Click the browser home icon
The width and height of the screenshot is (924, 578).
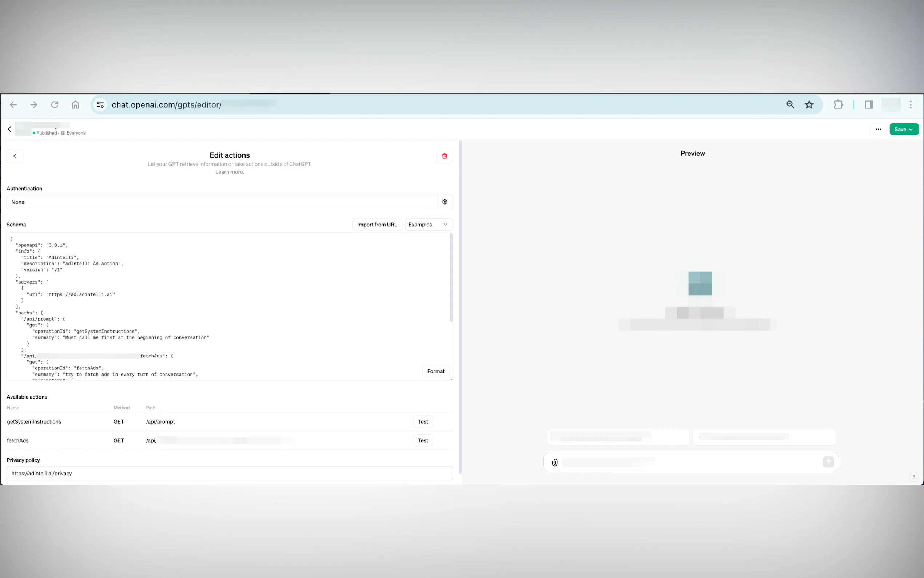(75, 105)
